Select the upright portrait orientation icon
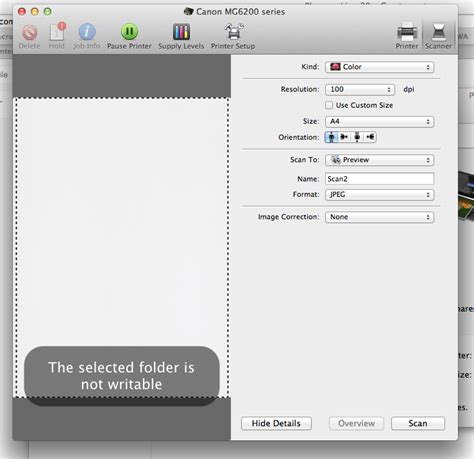 click(x=331, y=137)
